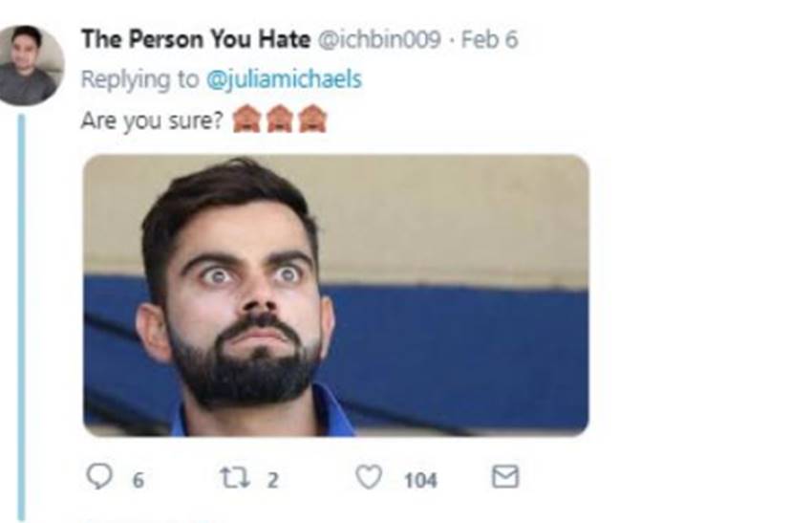Screen dimensions: 812x523
Task: Click the reply count number 6
Action: pos(138,479)
